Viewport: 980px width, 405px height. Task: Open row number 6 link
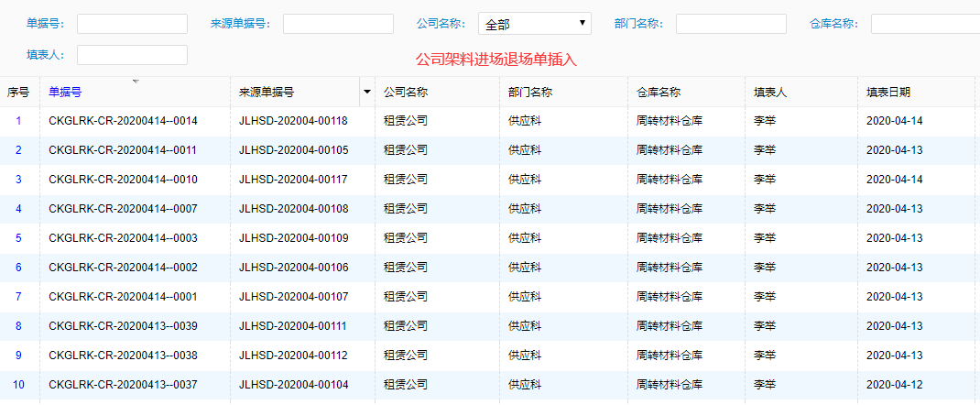[x=18, y=268]
